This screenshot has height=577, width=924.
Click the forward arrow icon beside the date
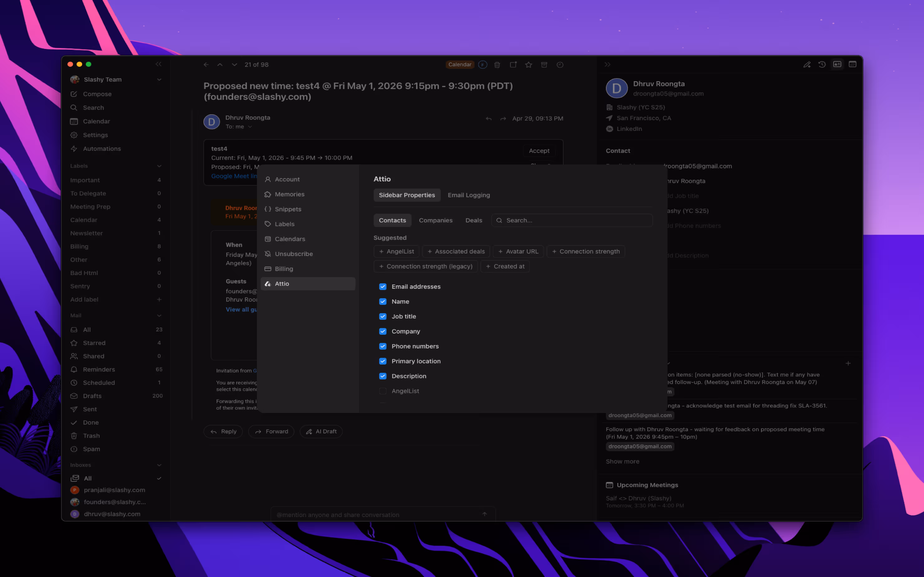coord(503,119)
